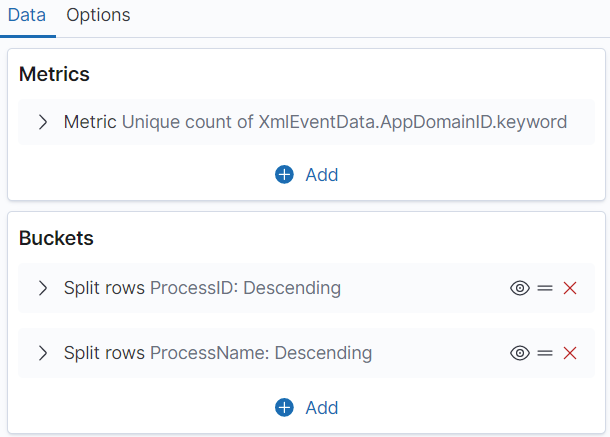Click Add text in Buckets panel
The width and height of the screenshot is (610, 437).
click(322, 408)
